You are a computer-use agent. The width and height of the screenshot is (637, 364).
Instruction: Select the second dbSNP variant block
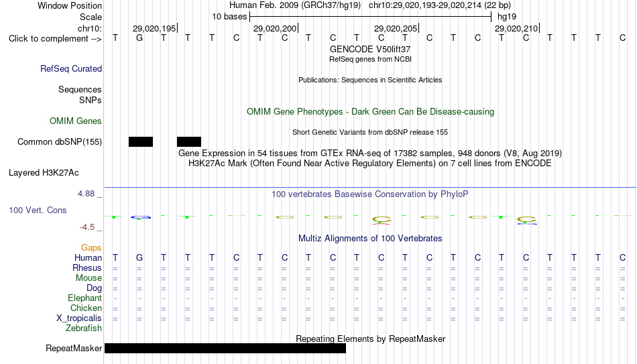pyautogui.click(x=189, y=142)
